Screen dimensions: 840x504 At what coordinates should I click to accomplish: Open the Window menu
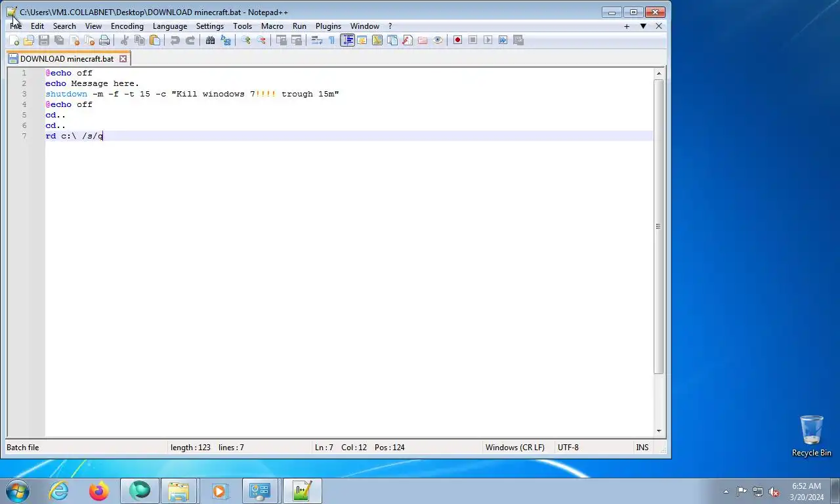click(365, 26)
